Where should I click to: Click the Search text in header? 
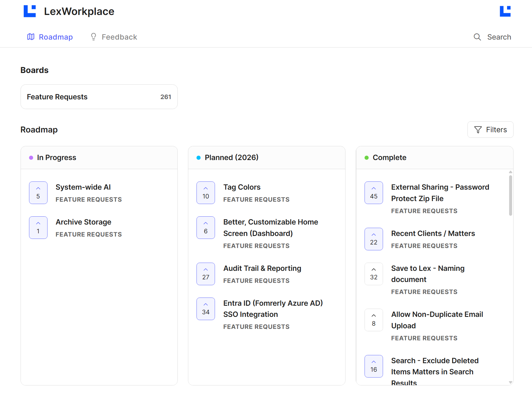pos(499,37)
